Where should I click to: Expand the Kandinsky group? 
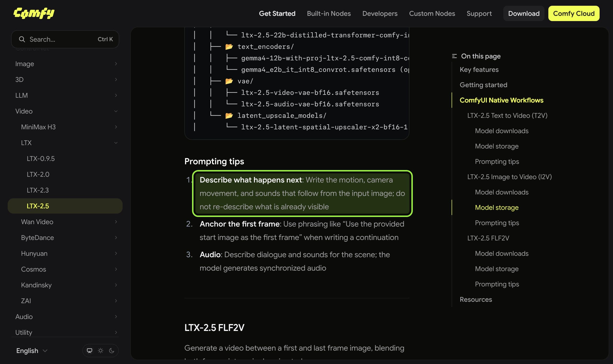click(x=65, y=285)
